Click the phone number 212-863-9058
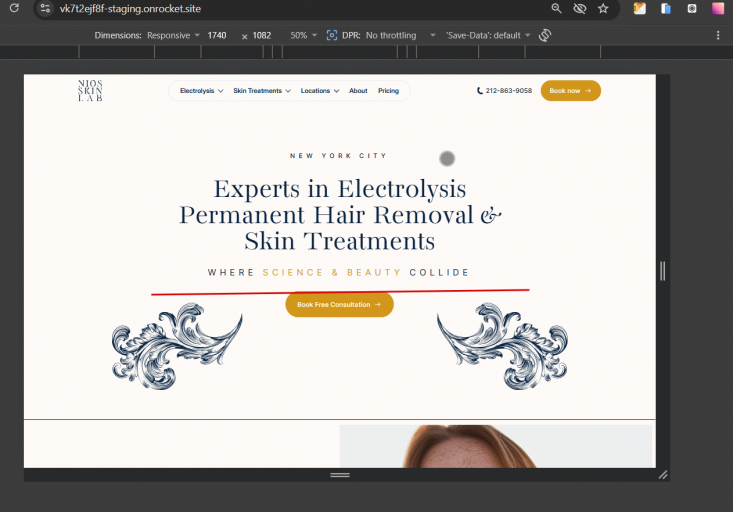Viewport: 733px width, 512px height. point(504,91)
